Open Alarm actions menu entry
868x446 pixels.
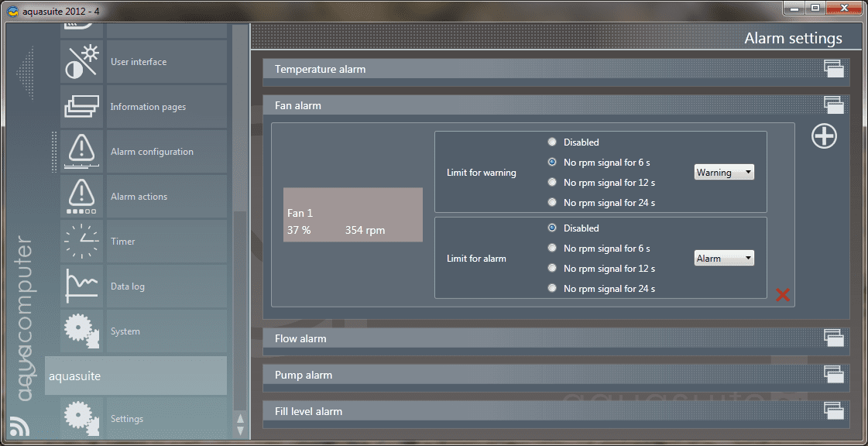166,196
